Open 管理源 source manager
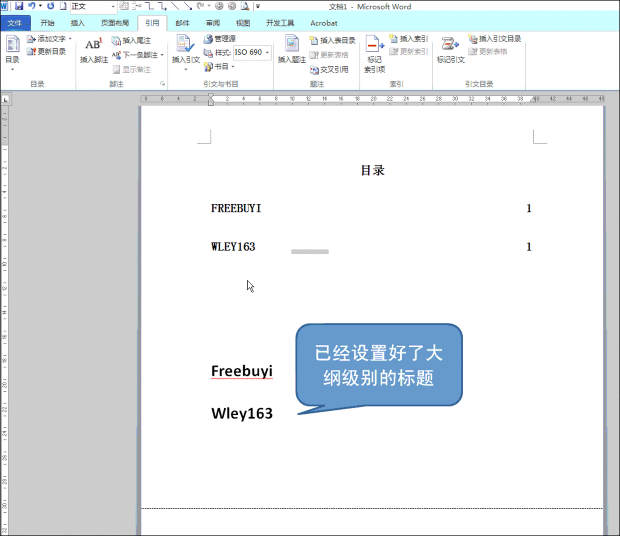This screenshot has width=620, height=536. [220, 39]
